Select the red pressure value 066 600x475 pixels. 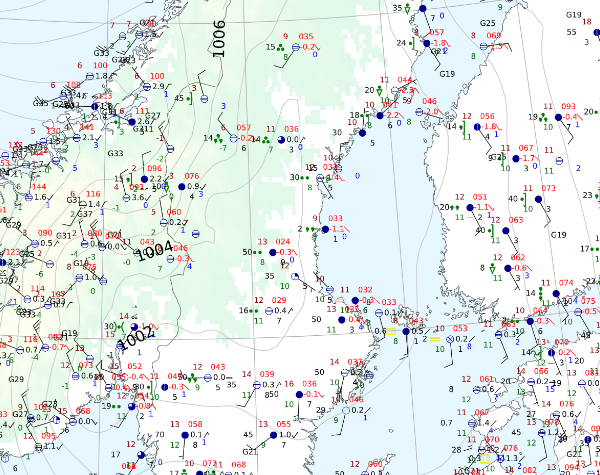tap(541, 371)
